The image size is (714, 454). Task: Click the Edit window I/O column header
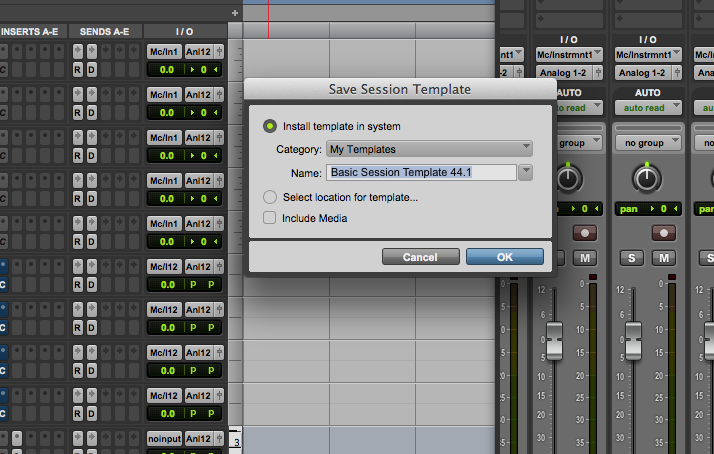pyautogui.click(x=184, y=31)
